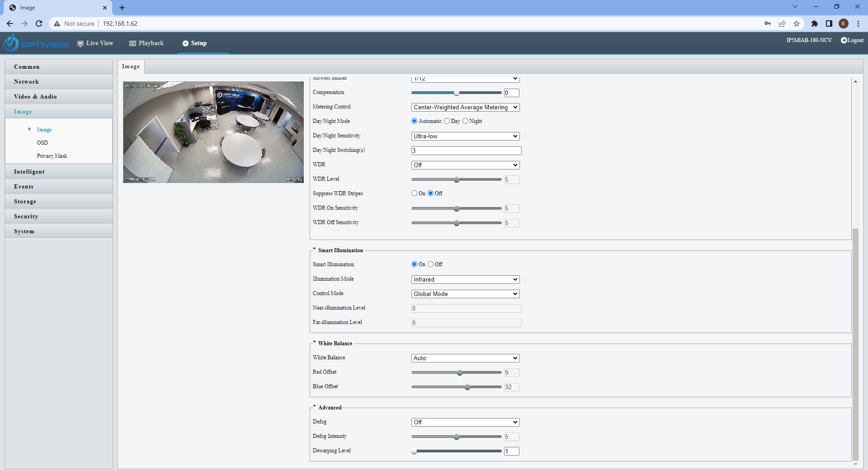Open the Metering Control dropdown
The image size is (868, 470).
[465, 108]
